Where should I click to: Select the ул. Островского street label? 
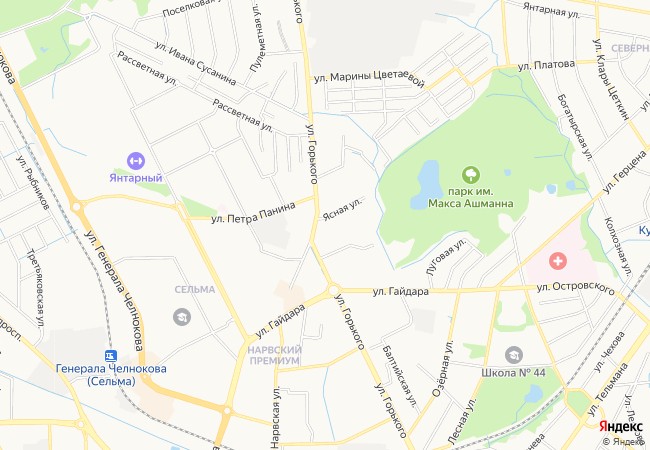(575, 288)
